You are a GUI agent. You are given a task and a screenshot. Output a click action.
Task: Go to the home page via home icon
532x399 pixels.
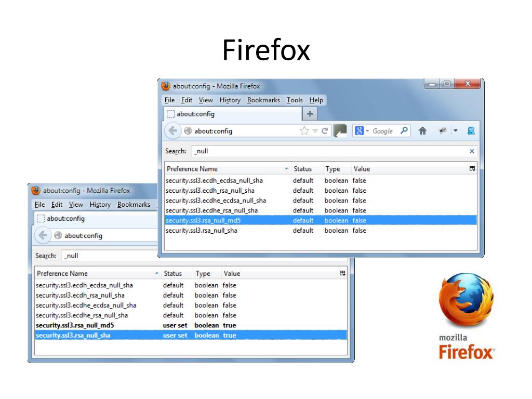coord(422,131)
